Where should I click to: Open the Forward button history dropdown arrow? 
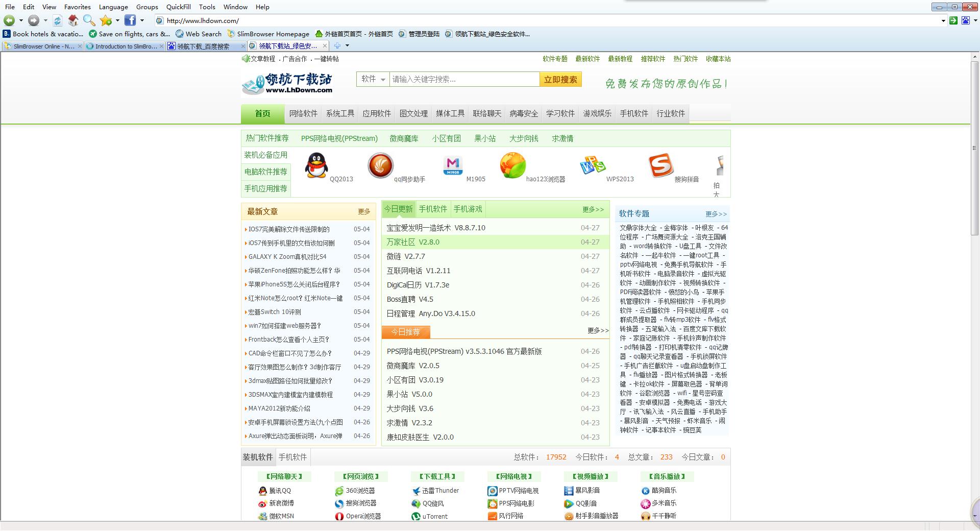pos(45,20)
